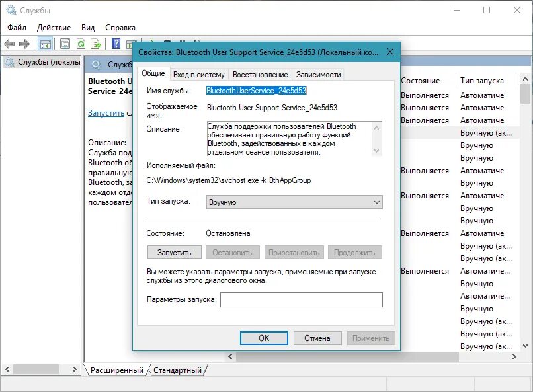Click the Применить button

371,338
